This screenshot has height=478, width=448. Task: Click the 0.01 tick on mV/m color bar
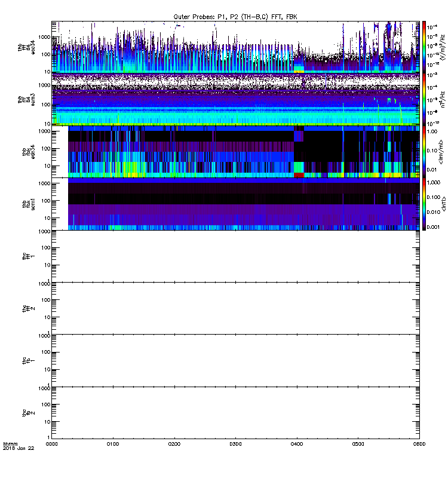click(x=432, y=170)
